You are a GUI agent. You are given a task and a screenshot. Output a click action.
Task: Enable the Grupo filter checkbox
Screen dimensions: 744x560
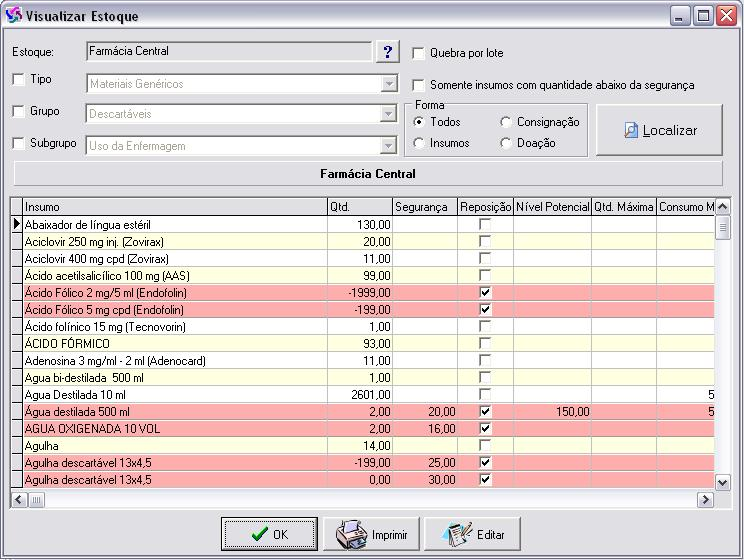pyautogui.click(x=19, y=111)
